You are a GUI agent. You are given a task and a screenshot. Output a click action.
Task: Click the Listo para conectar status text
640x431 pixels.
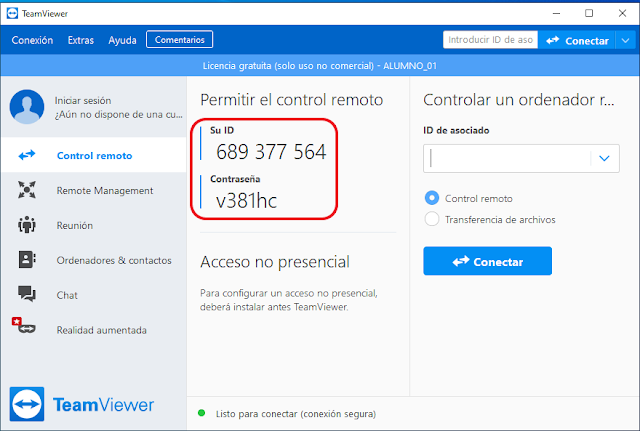296,413
